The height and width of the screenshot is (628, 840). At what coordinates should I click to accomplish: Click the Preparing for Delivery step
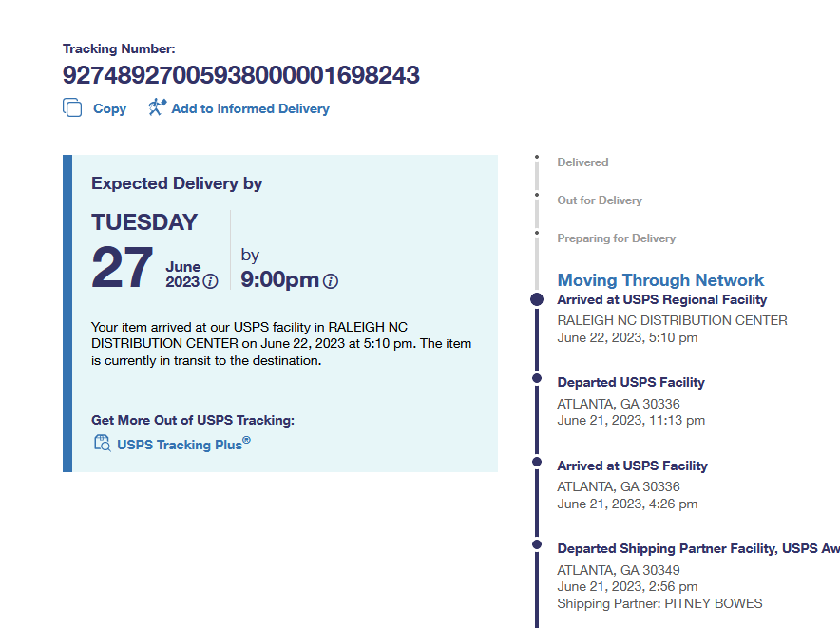point(616,238)
